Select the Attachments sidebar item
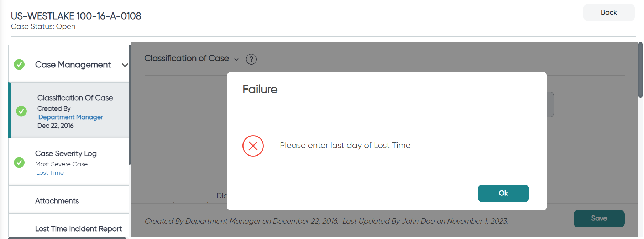Image resolution: width=644 pixels, height=239 pixels. 68,201
